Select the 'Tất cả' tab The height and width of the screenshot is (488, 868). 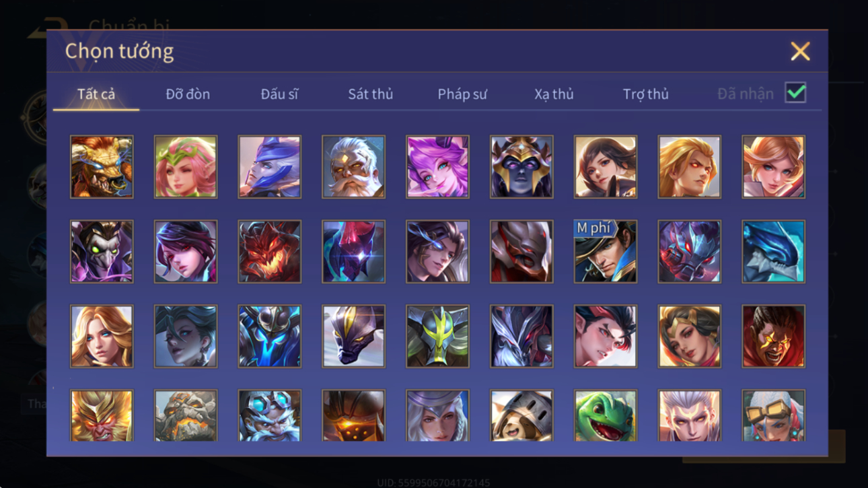[96, 94]
